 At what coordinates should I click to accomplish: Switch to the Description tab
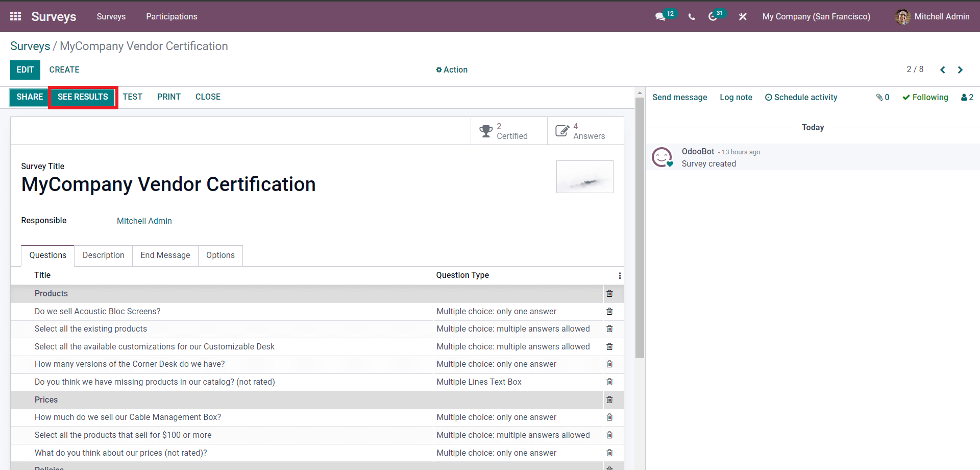104,255
